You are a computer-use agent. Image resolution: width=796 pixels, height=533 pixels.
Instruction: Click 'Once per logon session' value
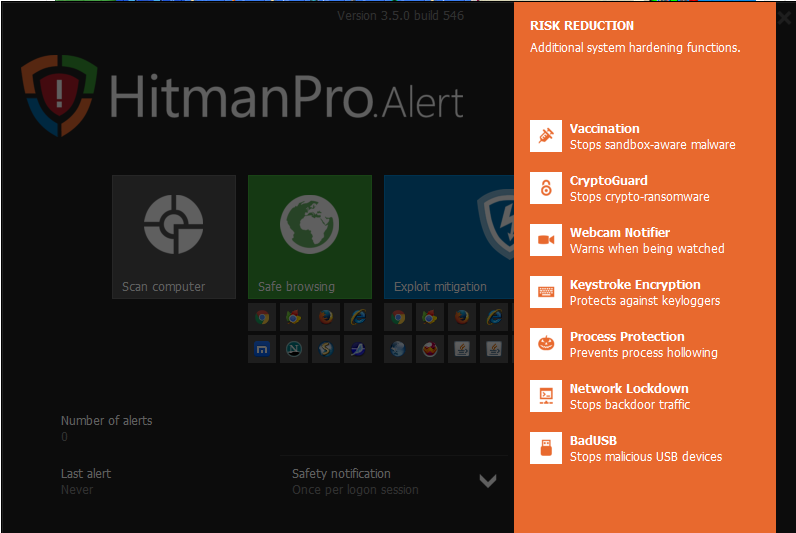355,490
